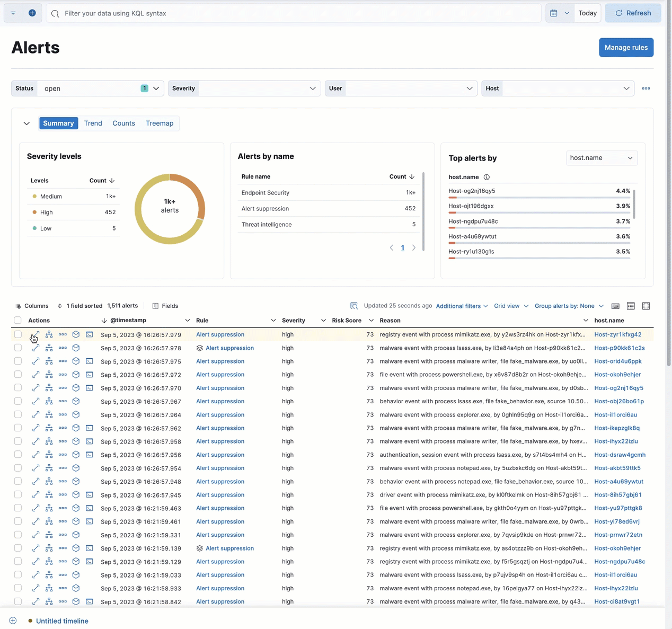Open the Host-zyr1kfxg42 host link
Screen dimensions: 672x629
click(617, 335)
